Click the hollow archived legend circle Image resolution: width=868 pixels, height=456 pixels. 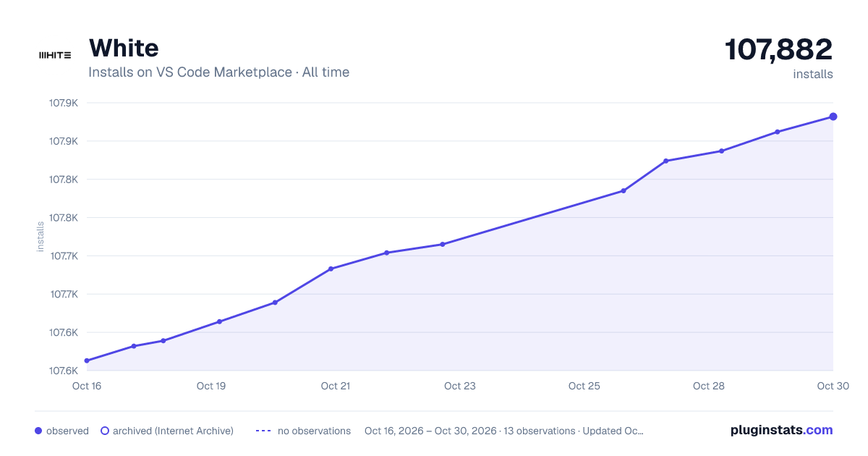[x=104, y=431]
